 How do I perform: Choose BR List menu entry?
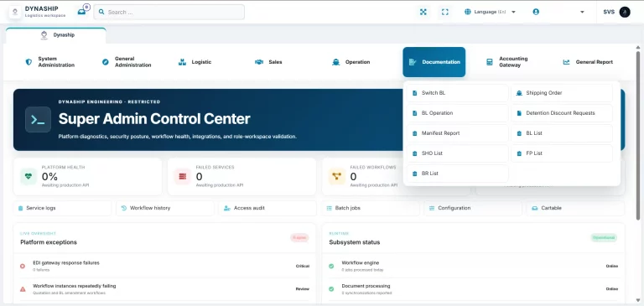pyautogui.click(x=458, y=174)
